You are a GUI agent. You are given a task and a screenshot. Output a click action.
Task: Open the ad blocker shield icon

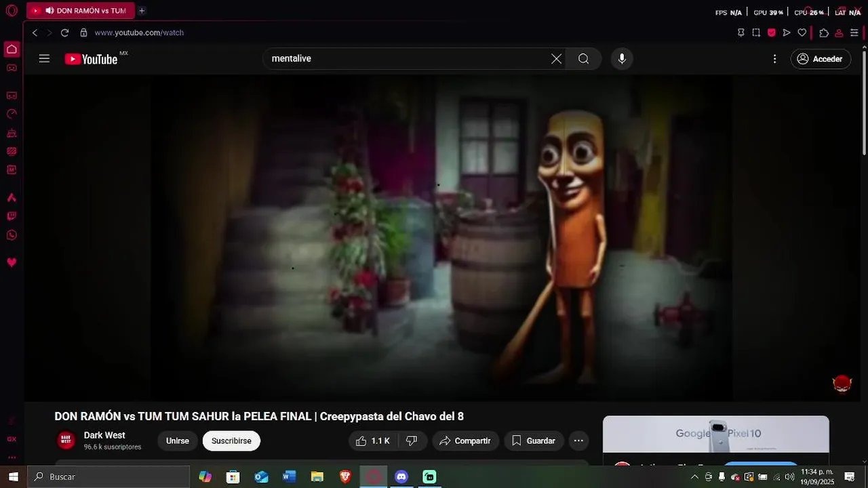(x=772, y=33)
